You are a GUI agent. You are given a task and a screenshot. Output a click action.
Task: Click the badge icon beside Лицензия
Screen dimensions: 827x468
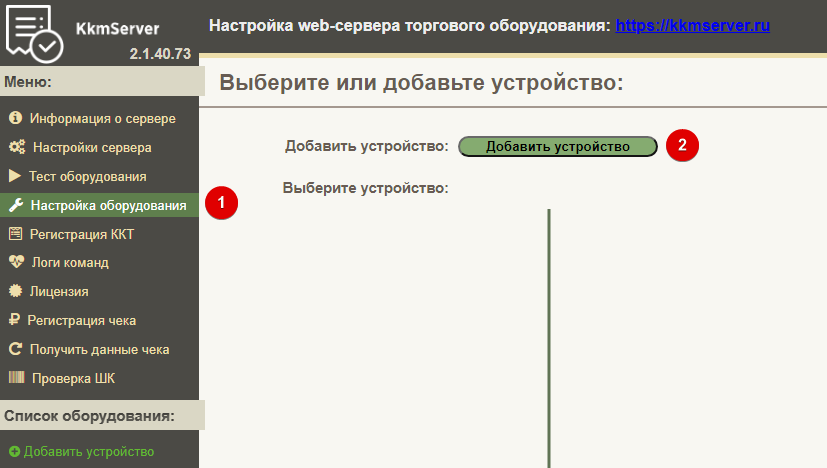click(x=15, y=291)
